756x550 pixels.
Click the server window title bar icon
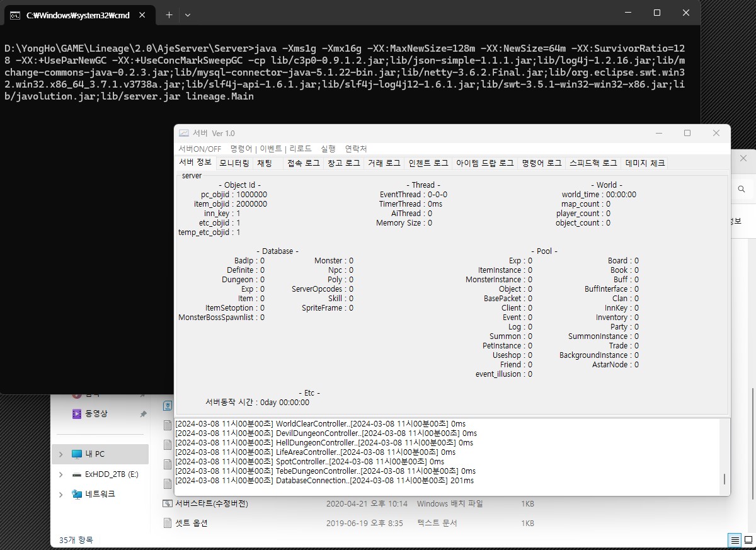point(184,133)
